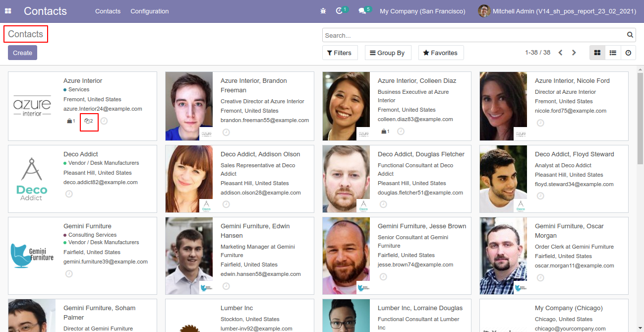Open My Company (San Francisco) company switcher
This screenshot has height=332, width=644.
point(422,11)
